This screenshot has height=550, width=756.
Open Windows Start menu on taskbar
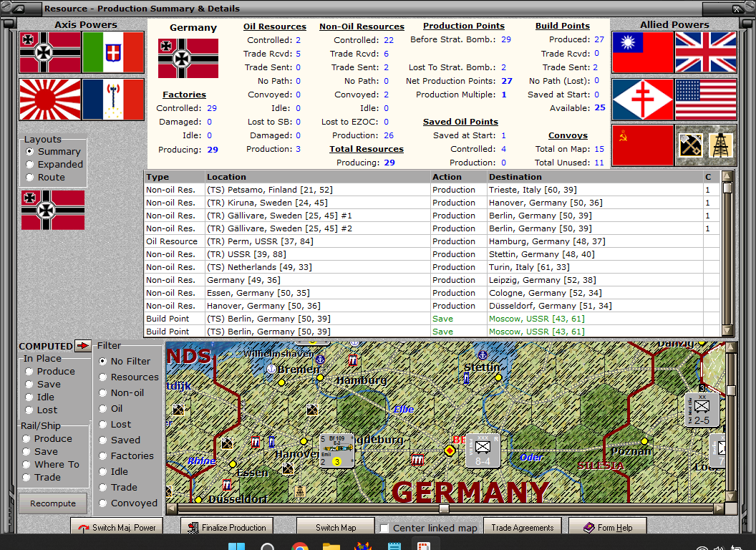[x=236, y=546]
